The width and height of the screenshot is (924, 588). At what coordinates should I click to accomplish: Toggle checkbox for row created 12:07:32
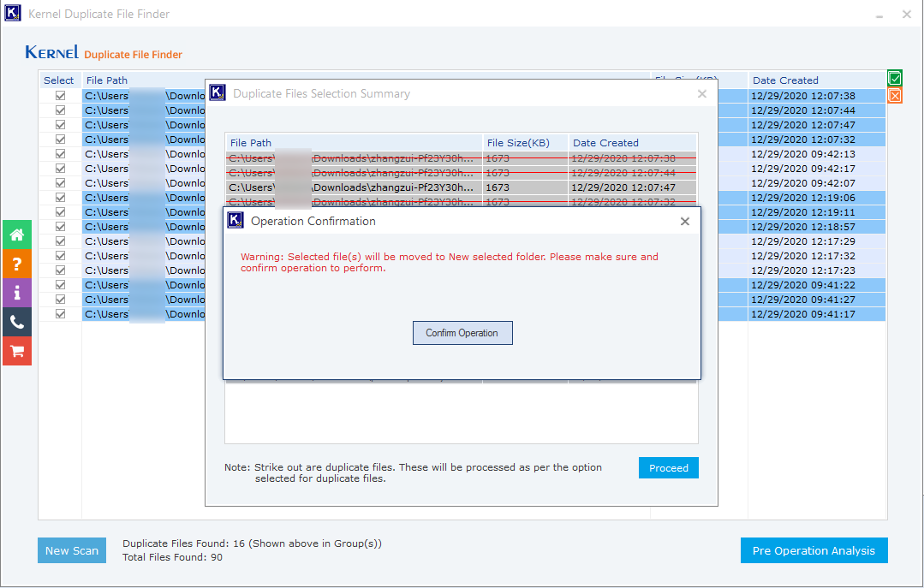60,139
